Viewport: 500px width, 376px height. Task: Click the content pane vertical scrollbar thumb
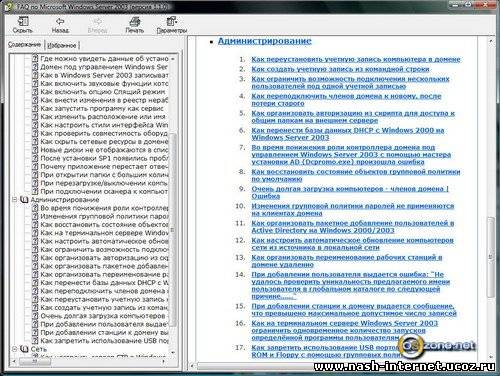click(491, 257)
